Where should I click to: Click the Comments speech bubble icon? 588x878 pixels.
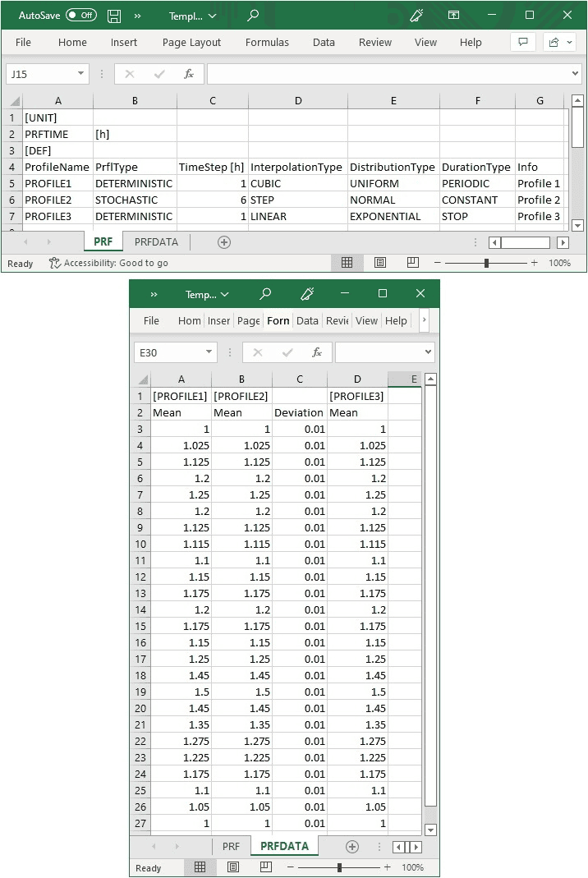tap(521, 43)
